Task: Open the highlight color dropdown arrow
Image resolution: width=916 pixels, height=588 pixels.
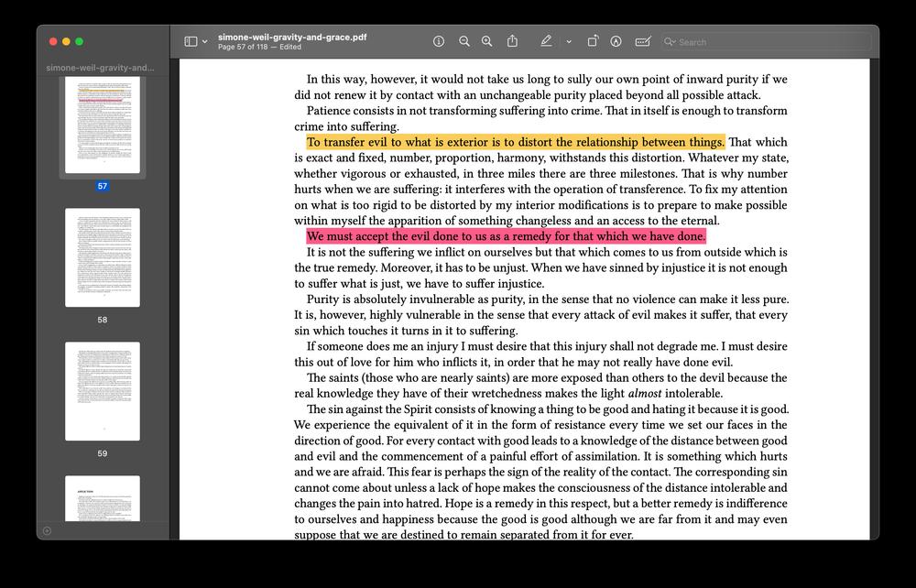Action: pyautogui.click(x=569, y=42)
